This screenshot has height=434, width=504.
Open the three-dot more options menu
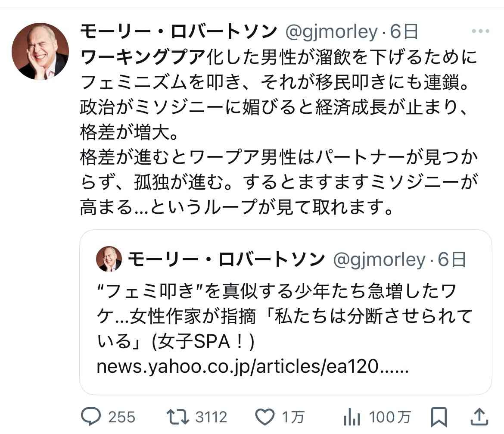tap(481, 31)
